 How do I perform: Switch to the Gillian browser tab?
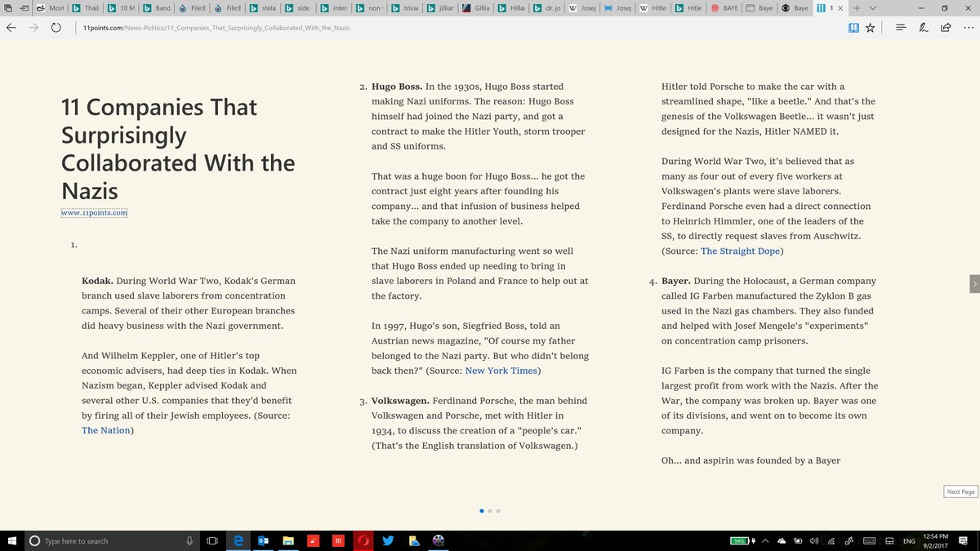click(476, 8)
